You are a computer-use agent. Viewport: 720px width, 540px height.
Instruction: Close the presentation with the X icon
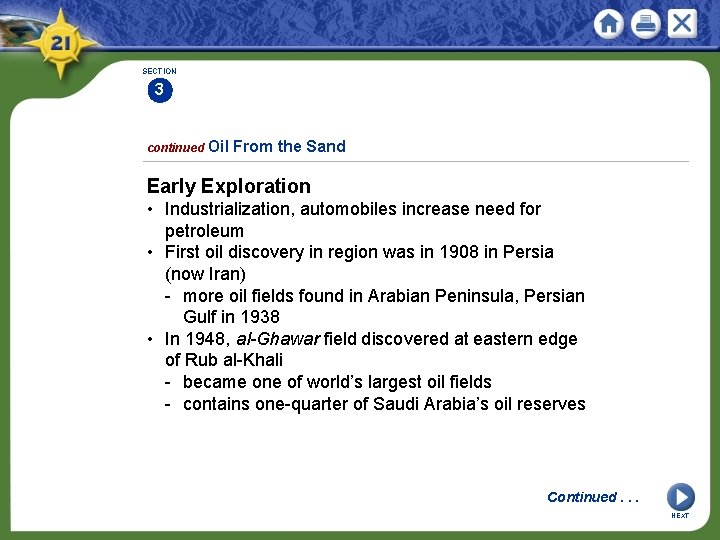tap(682, 23)
